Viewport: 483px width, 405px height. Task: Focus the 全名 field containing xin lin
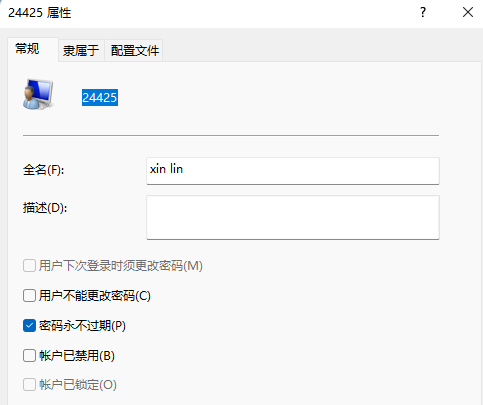coord(293,171)
